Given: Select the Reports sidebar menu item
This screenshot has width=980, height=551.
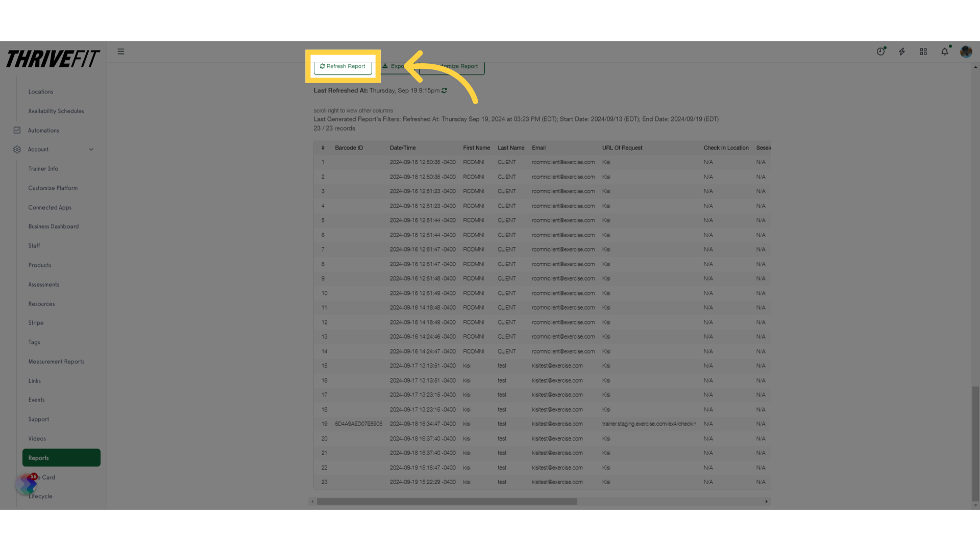Looking at the screenshot, I should pos(61,458).
